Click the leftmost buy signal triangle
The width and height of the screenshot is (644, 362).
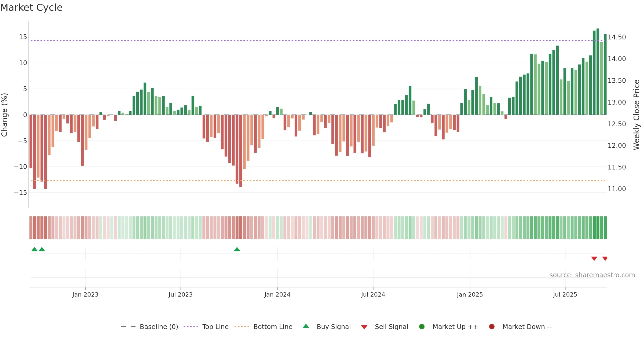click(34, 249)
